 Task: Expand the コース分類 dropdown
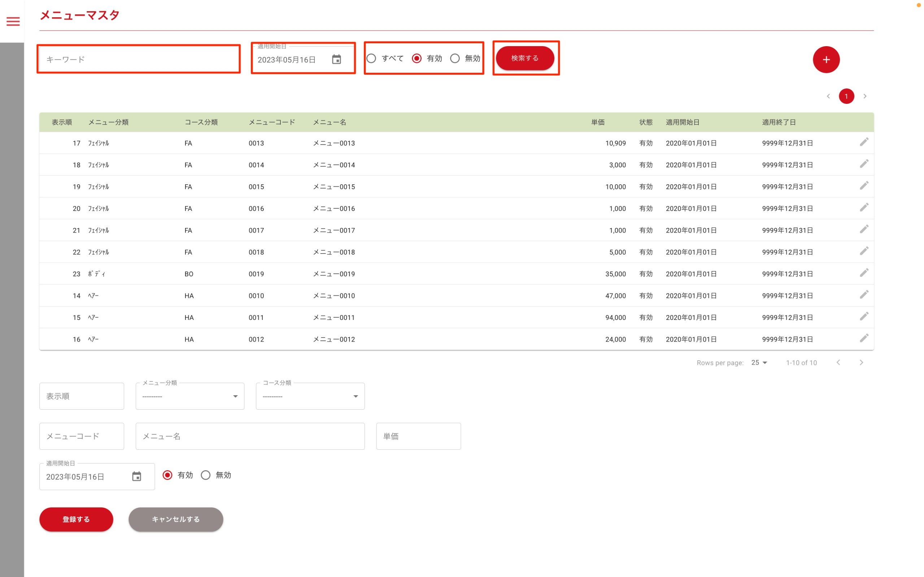point(310,396)
